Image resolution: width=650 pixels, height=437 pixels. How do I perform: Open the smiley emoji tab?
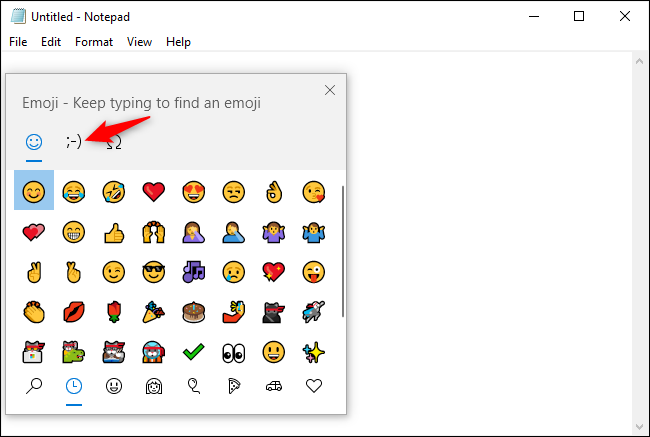pos(34,141)
